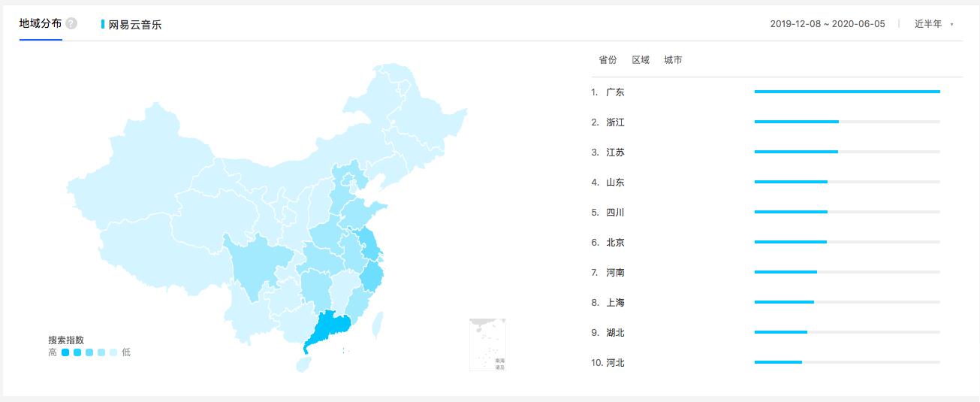Viewport: 980px width, 402px height.
Task: Switch to the 省份 tab
Action: (x=608, y=60)
